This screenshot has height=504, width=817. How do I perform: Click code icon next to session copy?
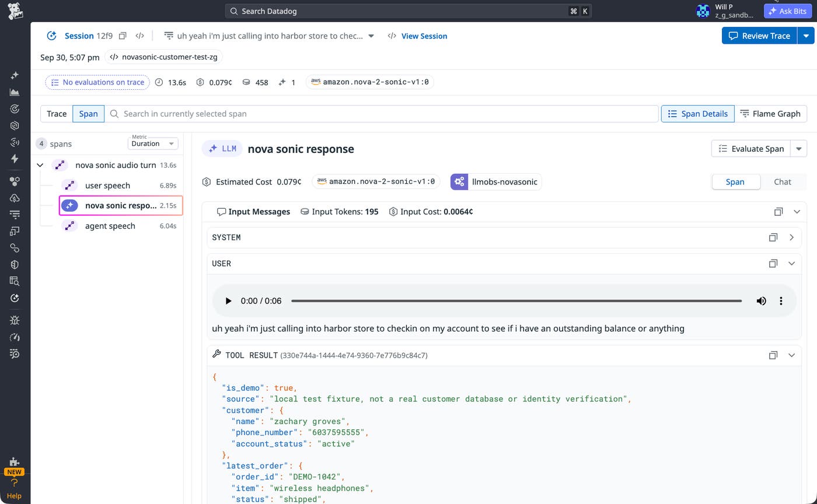(139, 36)
